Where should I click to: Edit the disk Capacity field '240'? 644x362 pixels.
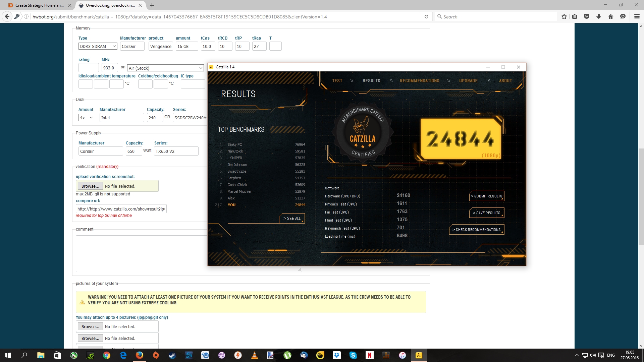(155, 118)
